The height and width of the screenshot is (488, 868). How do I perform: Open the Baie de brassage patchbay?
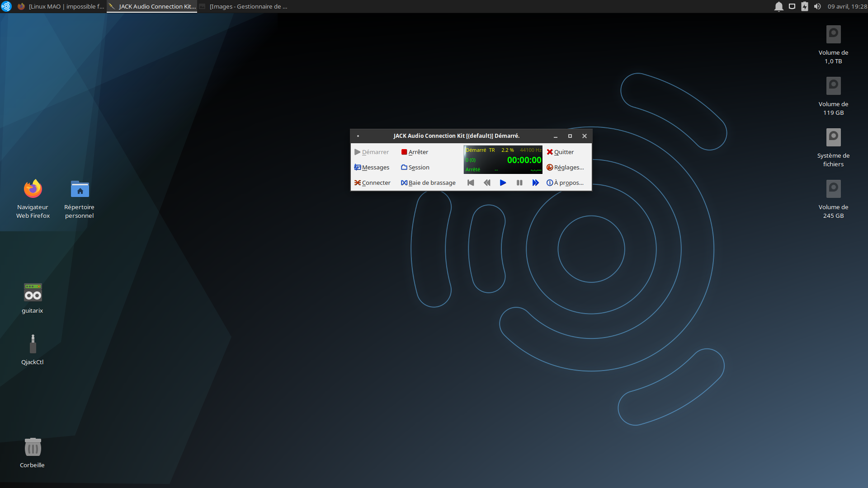(428, 183)
